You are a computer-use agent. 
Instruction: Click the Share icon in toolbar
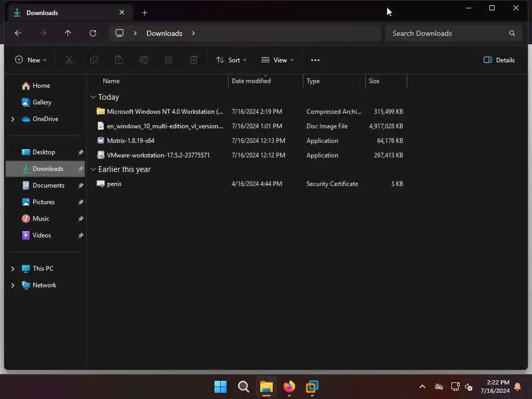click(x=169, y=60)
